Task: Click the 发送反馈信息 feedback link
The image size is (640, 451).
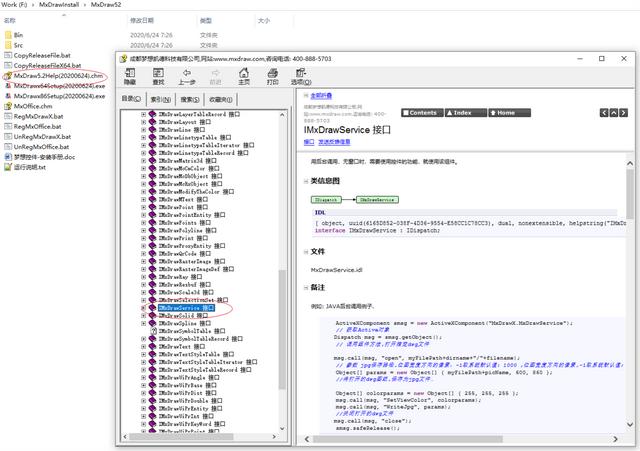Action: click(x=334, y=142)
